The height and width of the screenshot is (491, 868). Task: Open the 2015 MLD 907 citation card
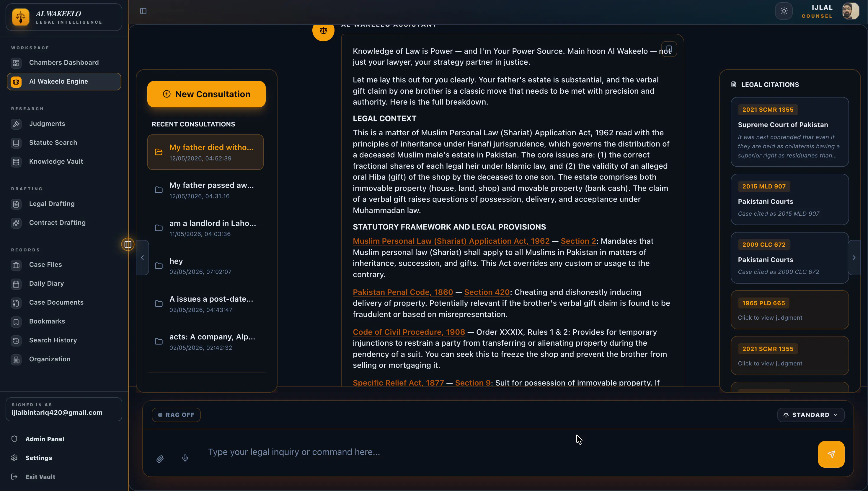coord(789,199)
